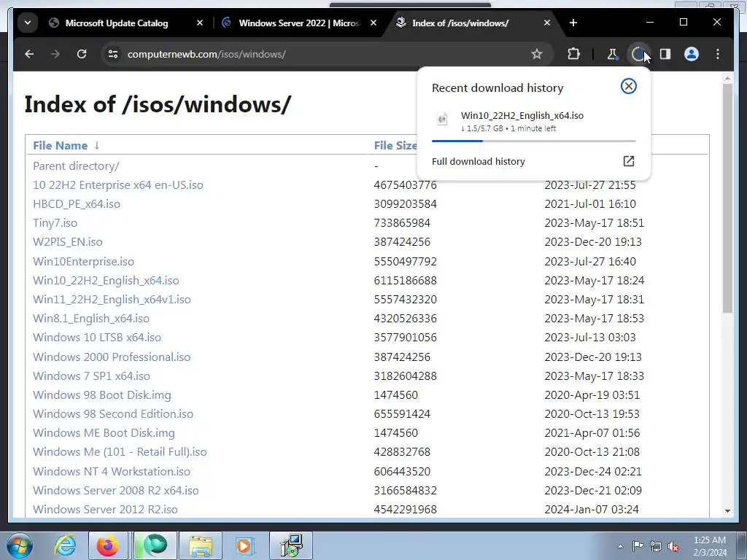Close the Microsoft Update Catalog tab
The width and height of the screenshot is (747, 560).
click(200, 23)
